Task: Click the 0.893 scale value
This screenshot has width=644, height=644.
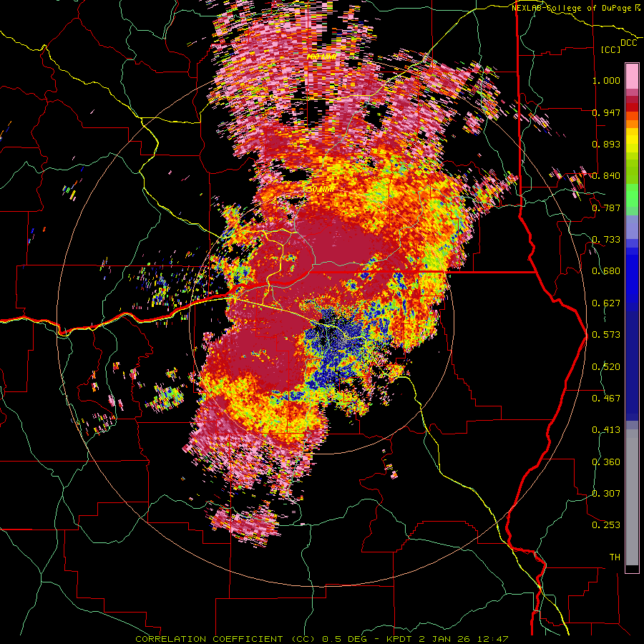Action: [x=606, y=144]
